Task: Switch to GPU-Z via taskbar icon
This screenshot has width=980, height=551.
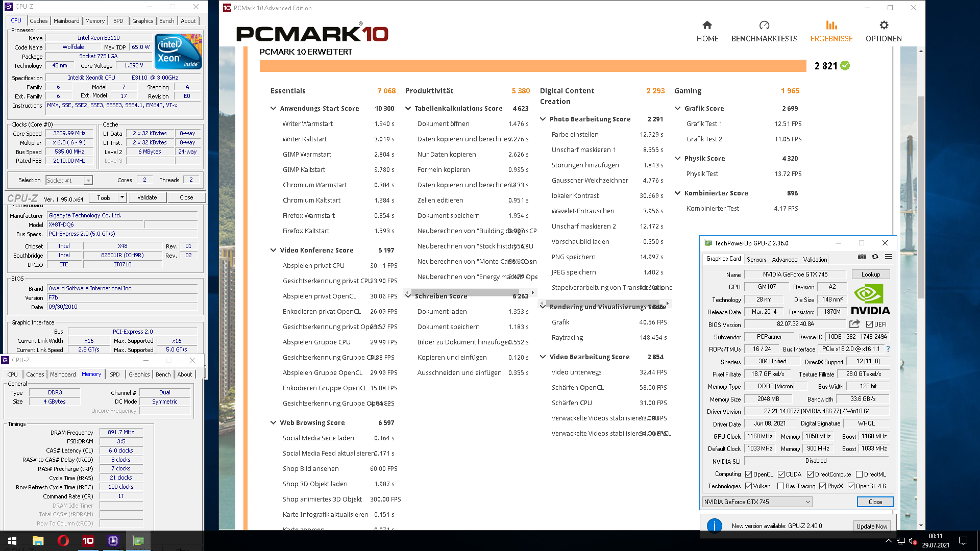Action: [138, 540]
